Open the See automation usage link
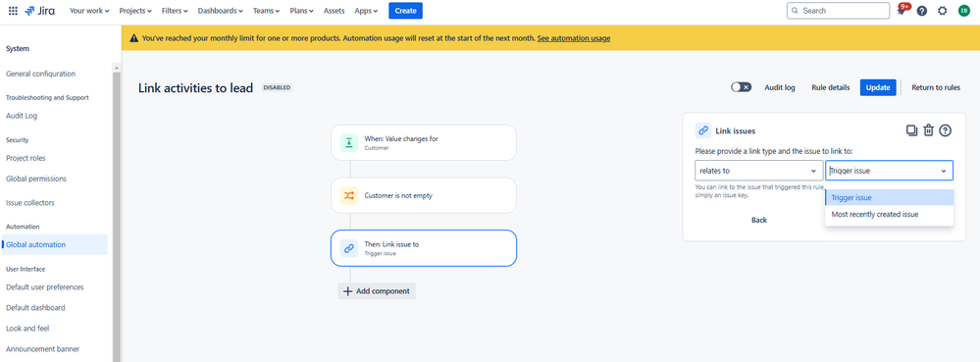The height and width of the screenshot is (362, 980). [573, 38]
